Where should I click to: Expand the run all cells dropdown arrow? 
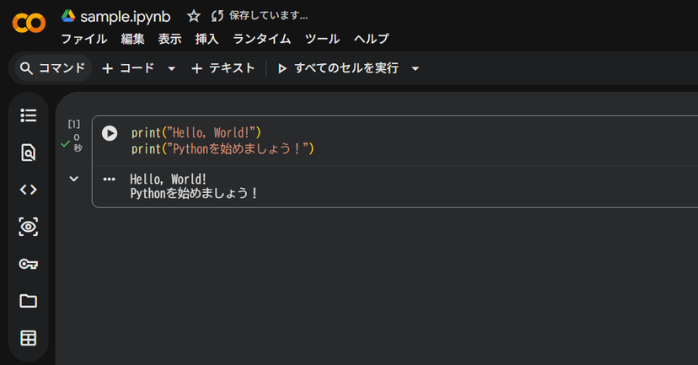point(415,69)
